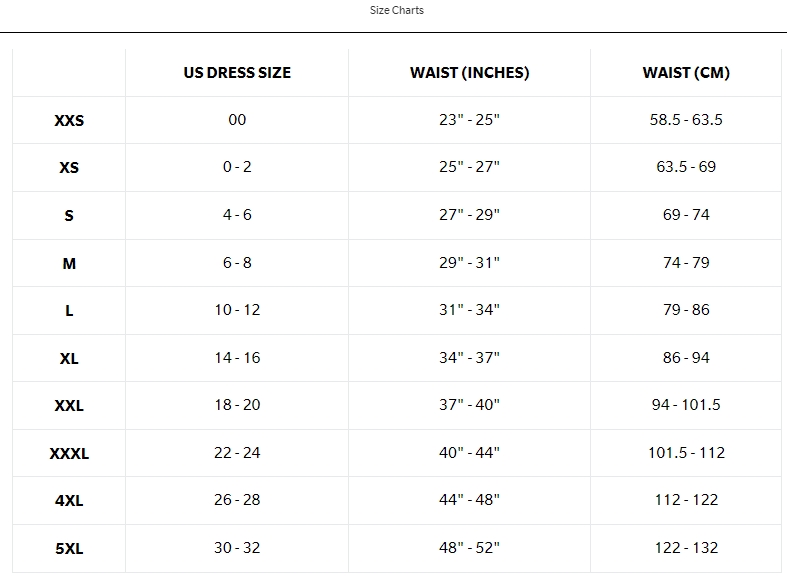Click the 74 - 79 cm cell

click(x=686, y=263)
